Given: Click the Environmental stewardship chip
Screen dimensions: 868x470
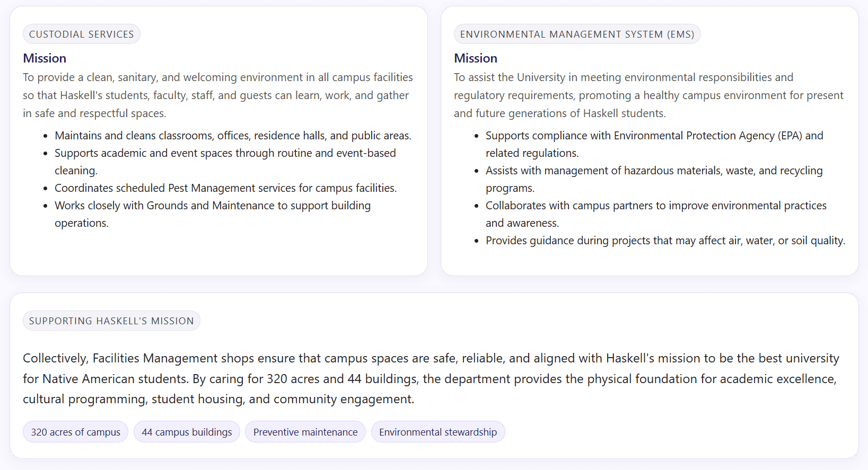Looking at the screenshot, I should pyautogui.click(x=438, y=432).
